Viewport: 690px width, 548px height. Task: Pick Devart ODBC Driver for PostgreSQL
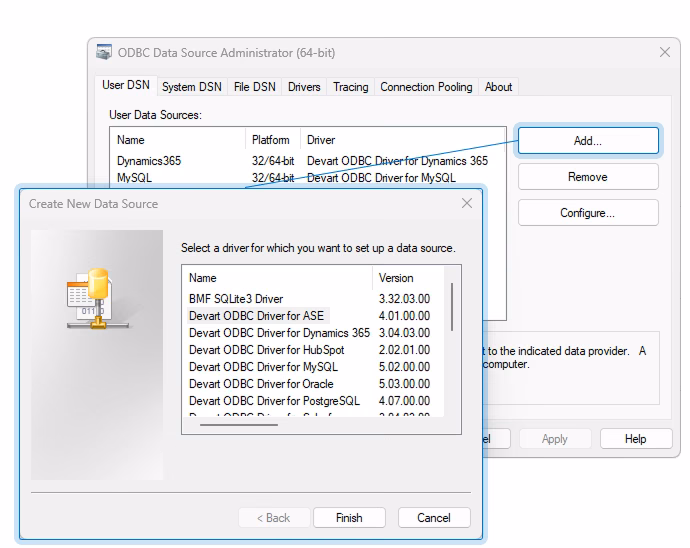[x=274, y=401]
